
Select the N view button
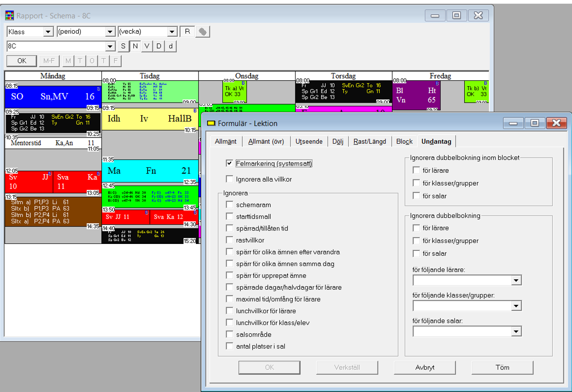pyautogui.click(x=135, y=46)
